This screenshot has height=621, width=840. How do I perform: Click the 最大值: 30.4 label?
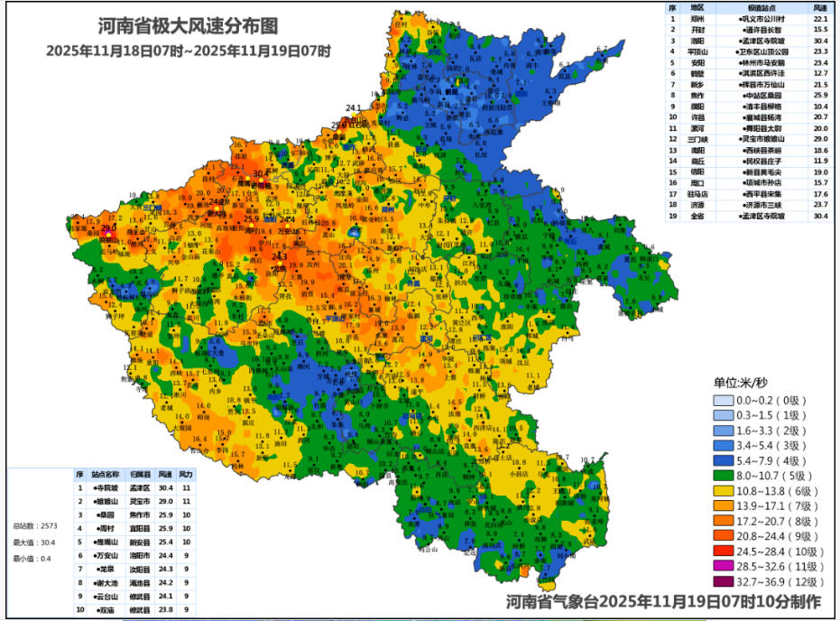pyautogui.click(x=34, y=542)
